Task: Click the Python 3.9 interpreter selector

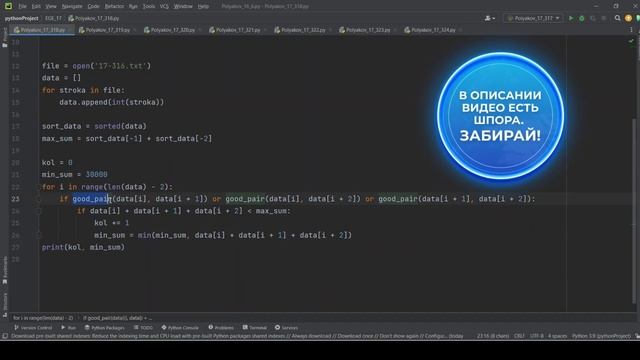Action: pyautogui.click(x=601, y=336)
